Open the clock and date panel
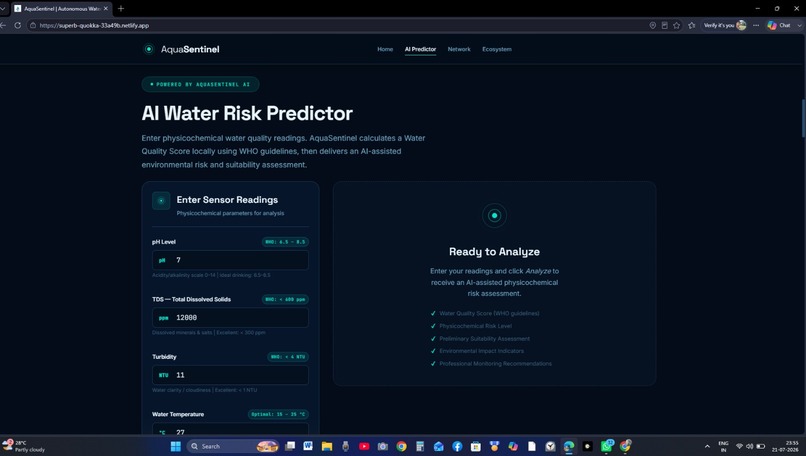This screenshot has height=456, width=806. pyautogui.click(x=785, y=446)
